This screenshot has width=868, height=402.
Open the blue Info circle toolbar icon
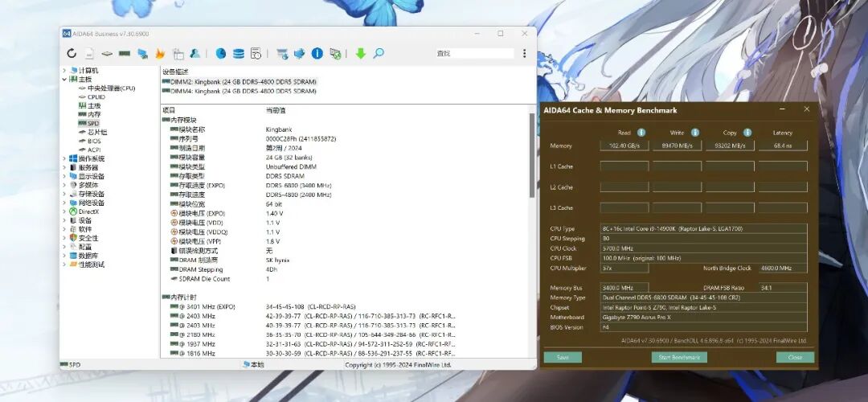click(317, 54)
